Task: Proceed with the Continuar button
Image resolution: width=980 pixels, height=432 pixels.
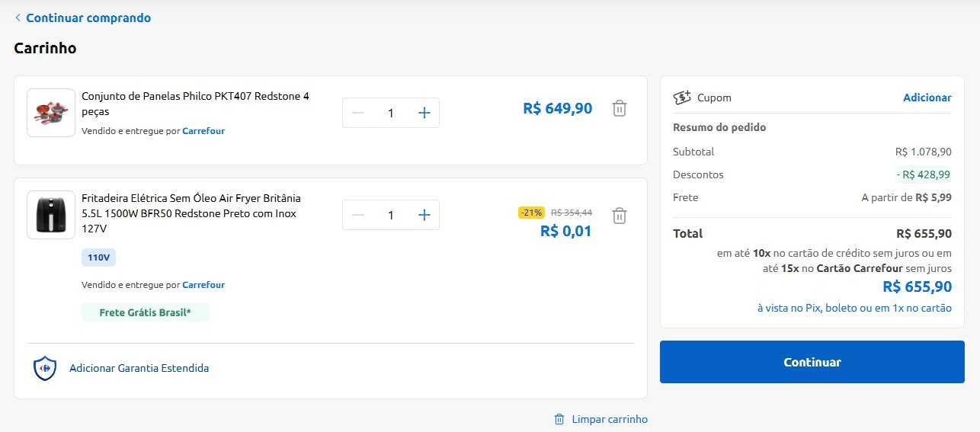Action: pos(812,362)
